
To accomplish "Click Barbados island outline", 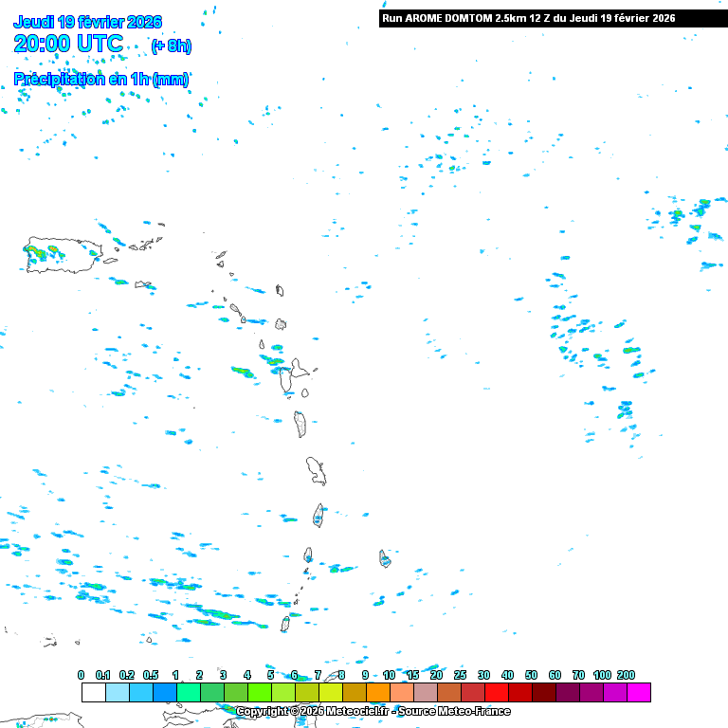I will (385, 558).
